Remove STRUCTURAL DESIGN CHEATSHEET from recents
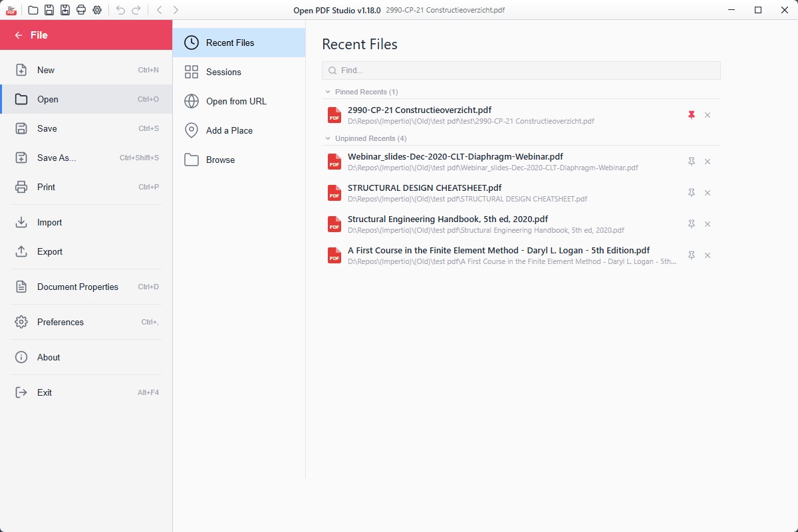The image size is (798, 532). coord(708,193)
